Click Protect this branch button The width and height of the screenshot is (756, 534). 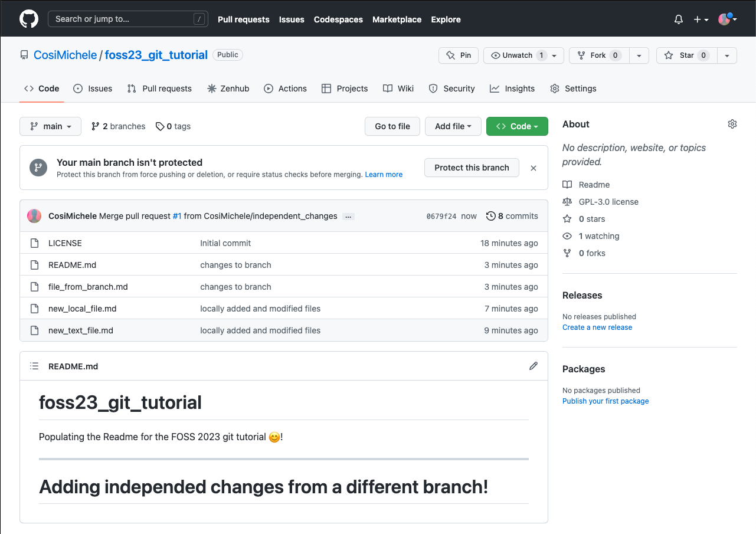(472, 168)
